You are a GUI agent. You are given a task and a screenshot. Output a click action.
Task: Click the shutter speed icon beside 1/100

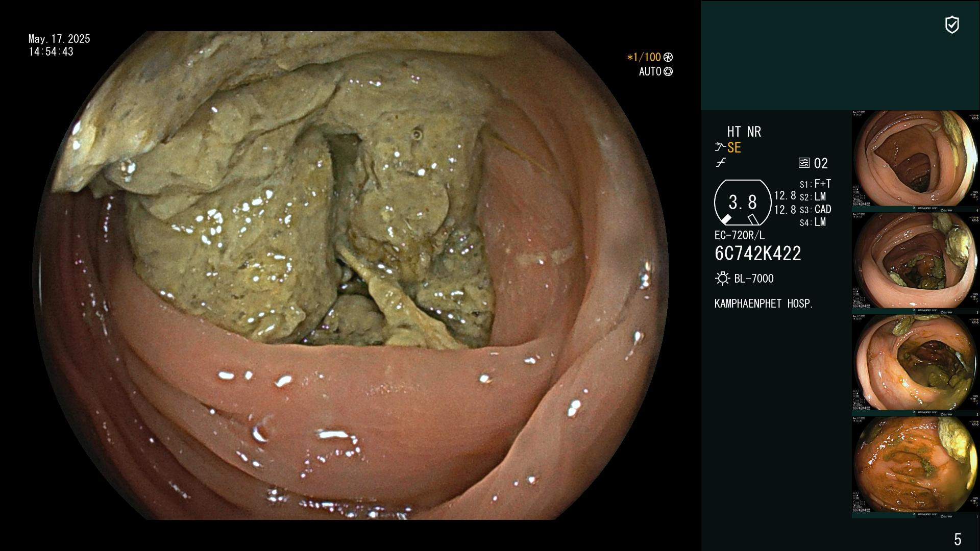pos(668,58)
